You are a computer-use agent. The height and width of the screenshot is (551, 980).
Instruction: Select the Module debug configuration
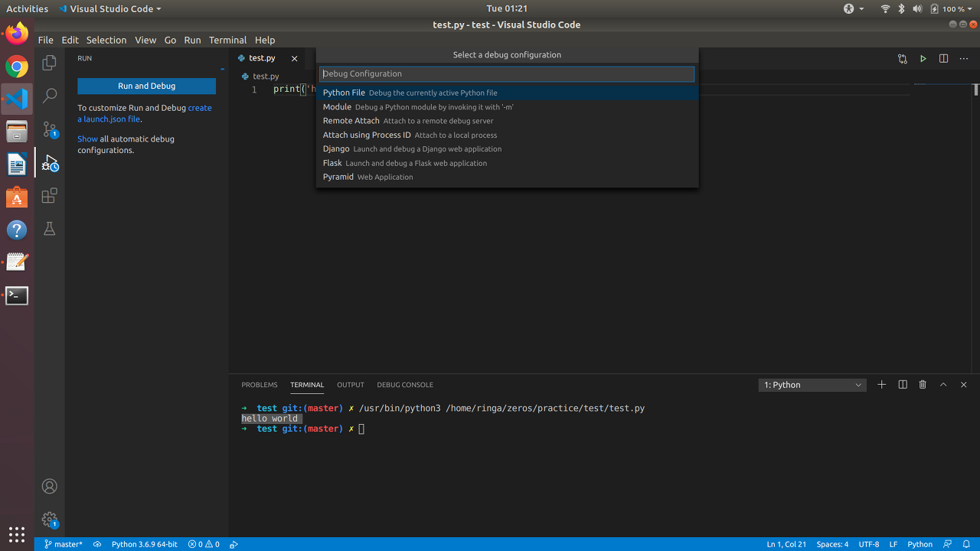point(507,107)
